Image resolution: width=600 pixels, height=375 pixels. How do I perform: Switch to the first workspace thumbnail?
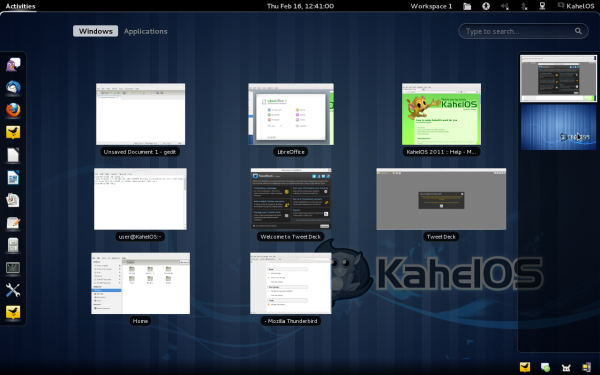pyautogui.click(x=558, y=78)
